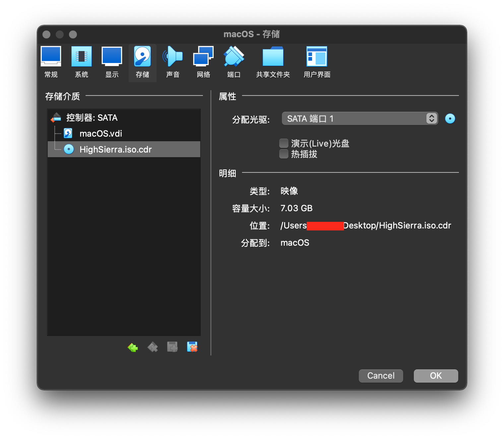
Task: Enable the 演示(Live)光盘 checkbox
Action: [x=283, y=143]
